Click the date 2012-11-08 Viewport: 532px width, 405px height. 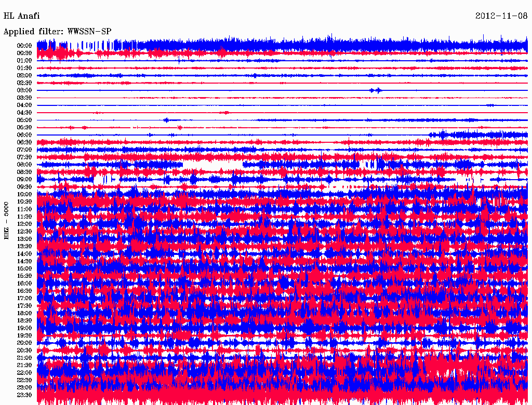click(501, 16)
